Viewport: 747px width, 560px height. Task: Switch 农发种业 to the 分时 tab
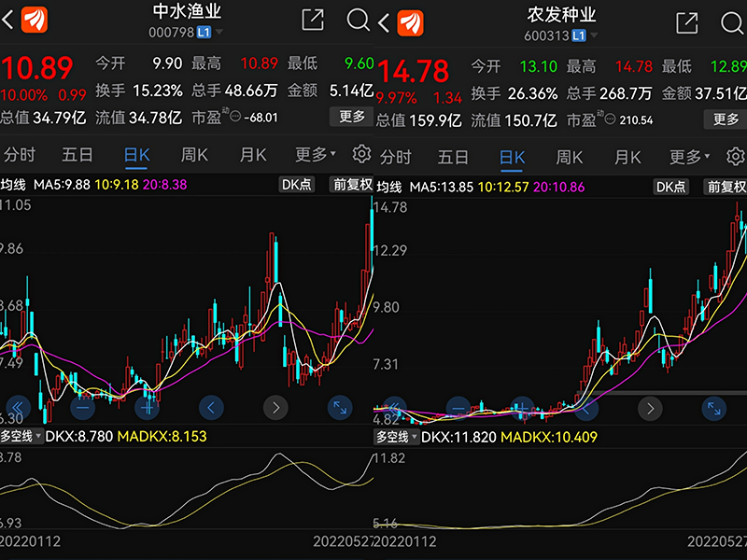pos(395,157)
